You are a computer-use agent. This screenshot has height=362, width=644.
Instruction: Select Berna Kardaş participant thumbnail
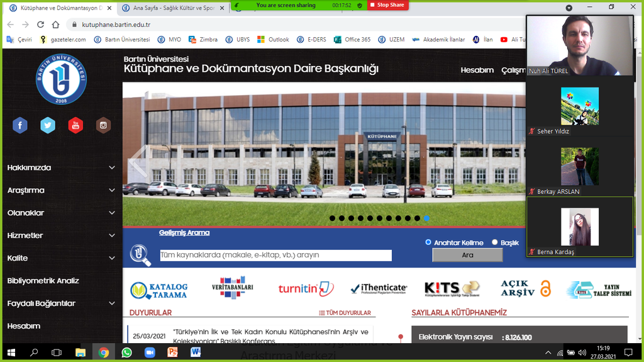click(x=580, y=227)
